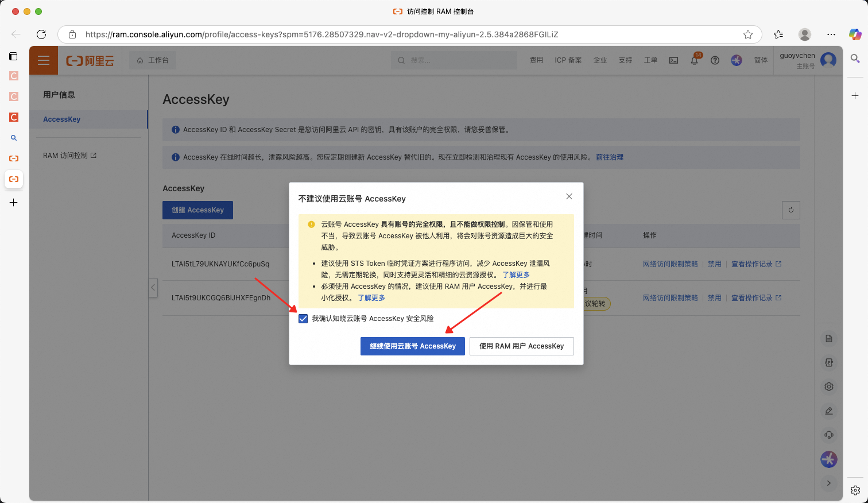The image size is (868, 503).
Task: Click the hamburger menu icon beside Alibaba Cloud logo
Action: (43, 60)
